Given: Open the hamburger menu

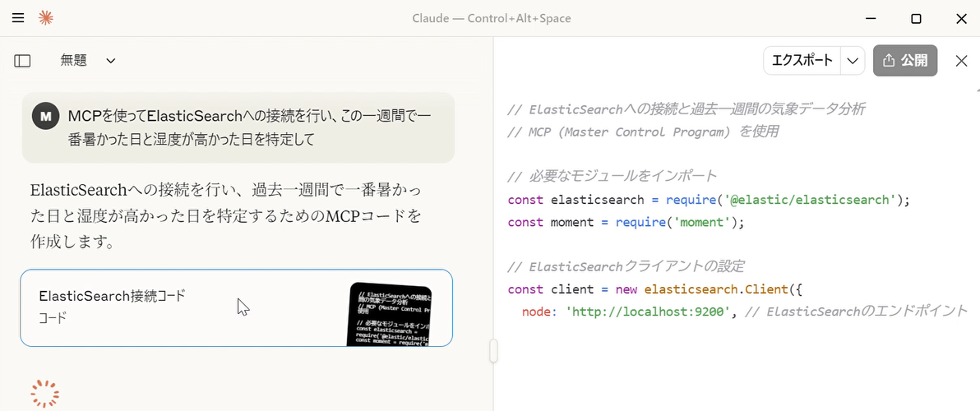Looking at the screenshot, I should pos(18,18).
